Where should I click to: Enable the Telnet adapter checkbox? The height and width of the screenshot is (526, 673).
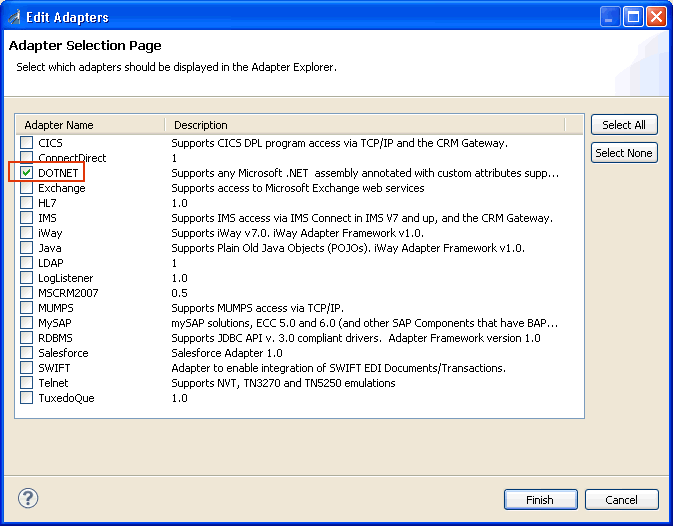click(27, 383)
